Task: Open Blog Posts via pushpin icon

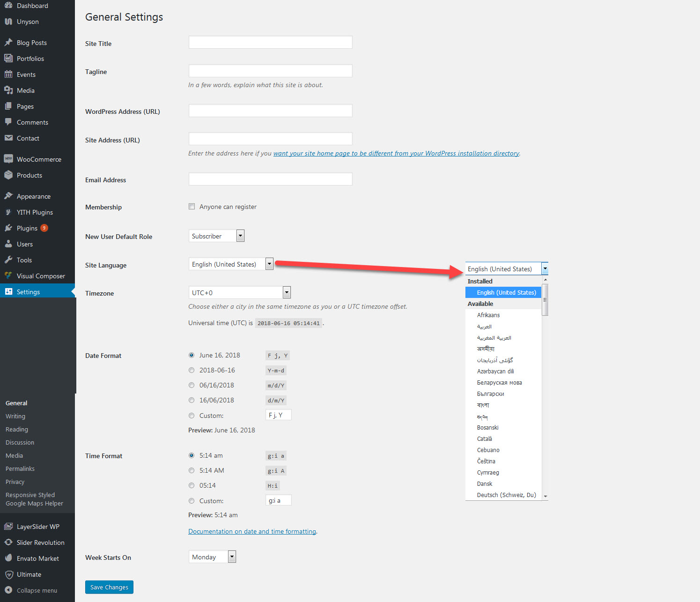Action: pos(8,43)
